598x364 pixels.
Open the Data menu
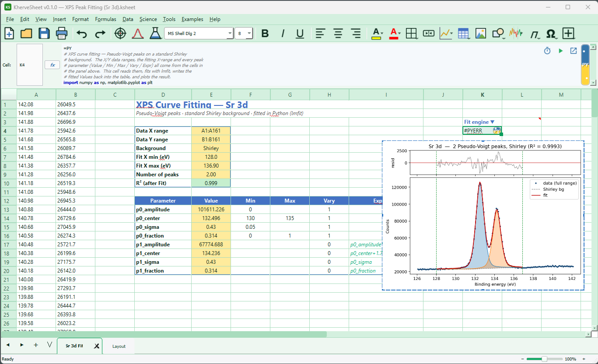[128, 19]
